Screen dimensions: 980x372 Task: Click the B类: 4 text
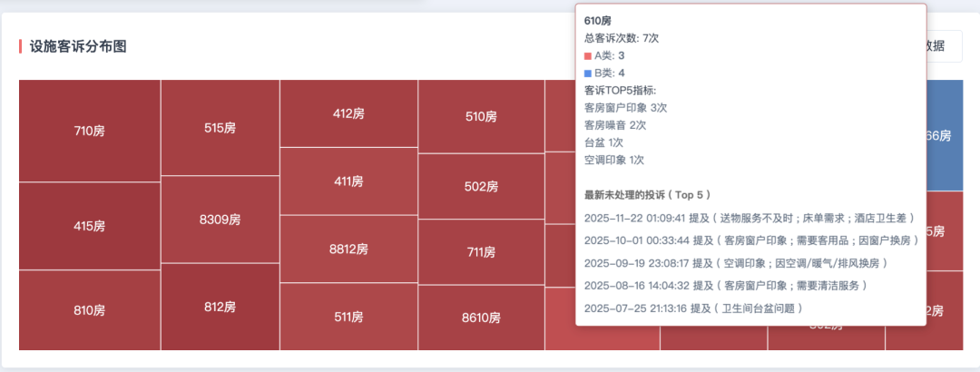(x=610, y=73)
